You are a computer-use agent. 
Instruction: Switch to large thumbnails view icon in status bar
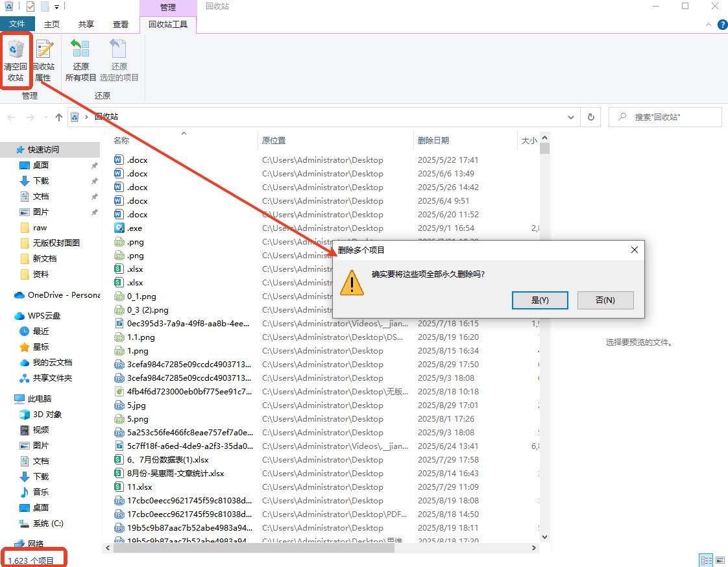[x=720, y=561]
